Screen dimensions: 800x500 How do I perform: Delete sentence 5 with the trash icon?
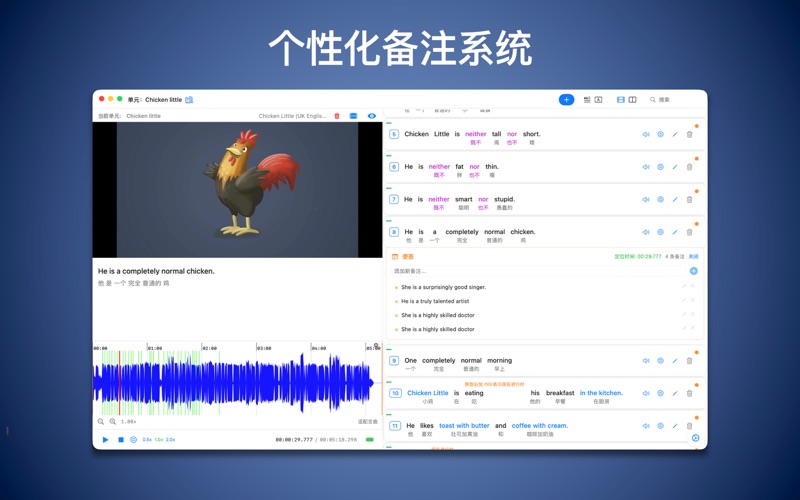[689, 134]
